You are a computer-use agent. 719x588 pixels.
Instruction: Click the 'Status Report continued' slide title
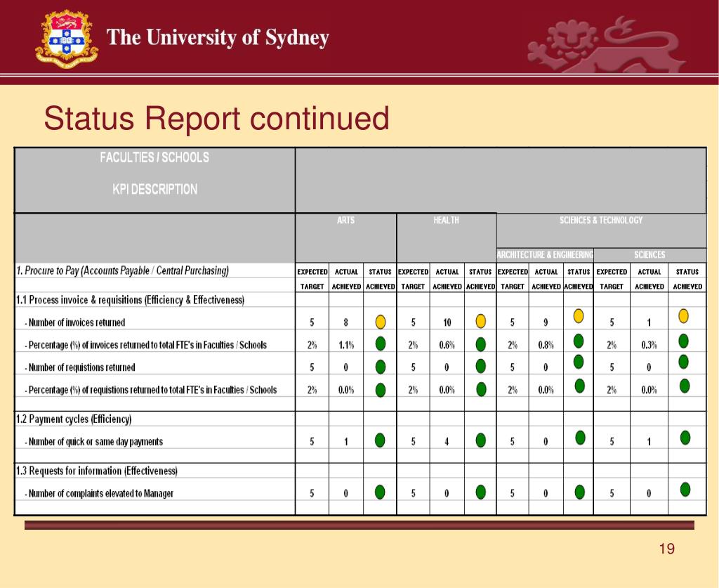[216, 118]
